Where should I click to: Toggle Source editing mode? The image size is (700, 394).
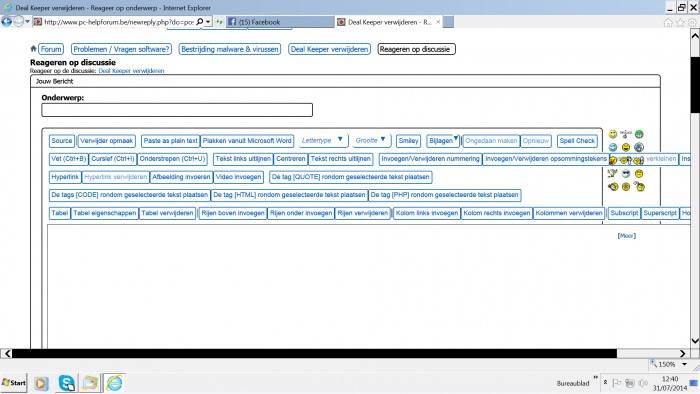click(62, 141)
